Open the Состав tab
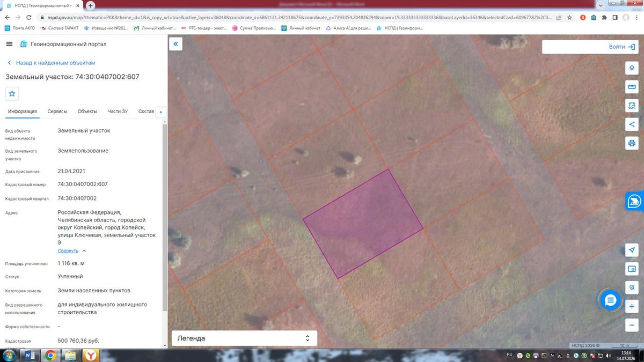 click(x=146, y=112)
